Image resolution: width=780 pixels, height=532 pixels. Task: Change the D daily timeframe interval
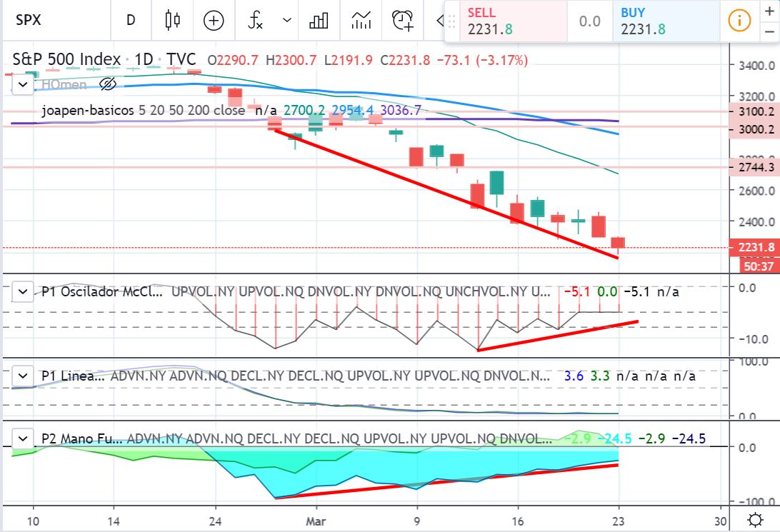pyautogui.click(x=131, y=21)
